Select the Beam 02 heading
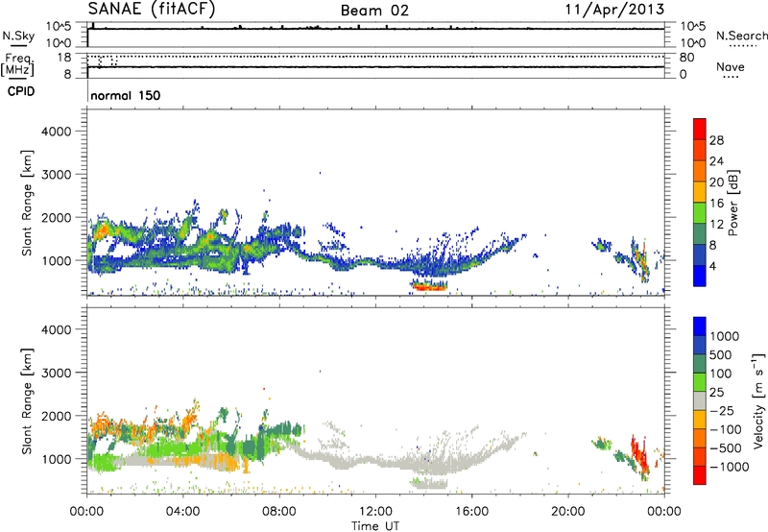This screenshot has width=768, height=532. tap(374, 11)
